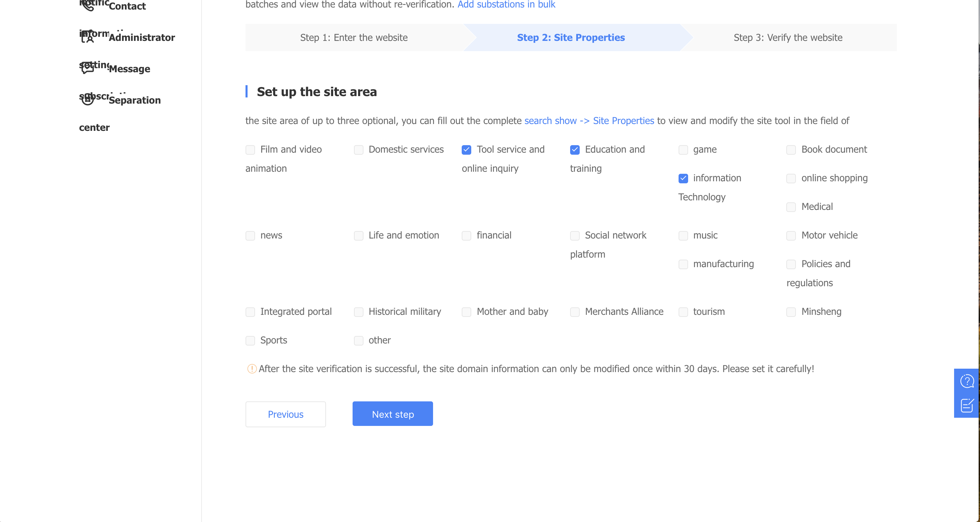Click the Next step button
Viewport: 980px width, 522px height.
point(392,414)
